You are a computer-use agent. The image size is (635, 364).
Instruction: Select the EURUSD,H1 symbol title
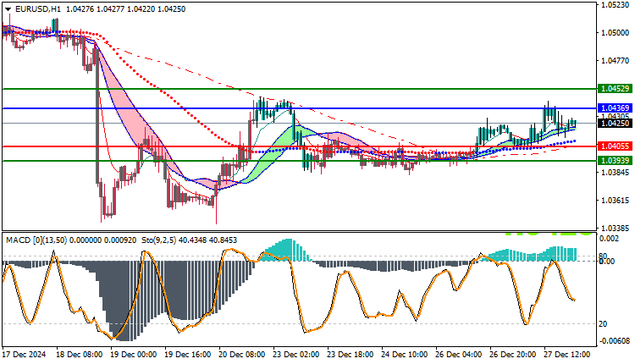37,9
